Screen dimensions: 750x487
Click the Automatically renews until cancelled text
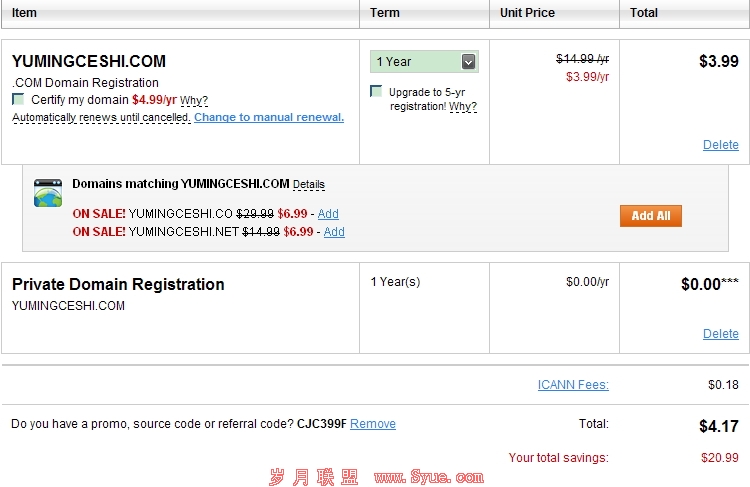tap(101, 117)
